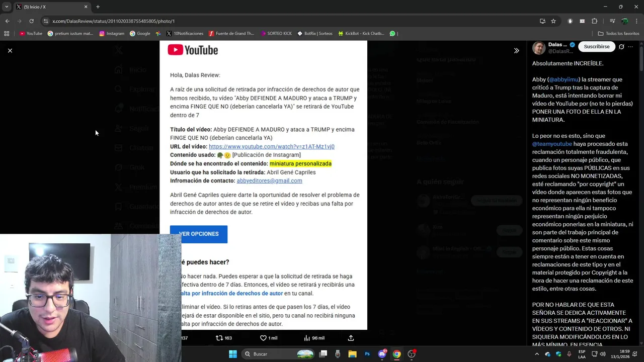Open the 'KickBot - Kick Chatb...' bookmark
644x362 pixels.
pos(361,34)
